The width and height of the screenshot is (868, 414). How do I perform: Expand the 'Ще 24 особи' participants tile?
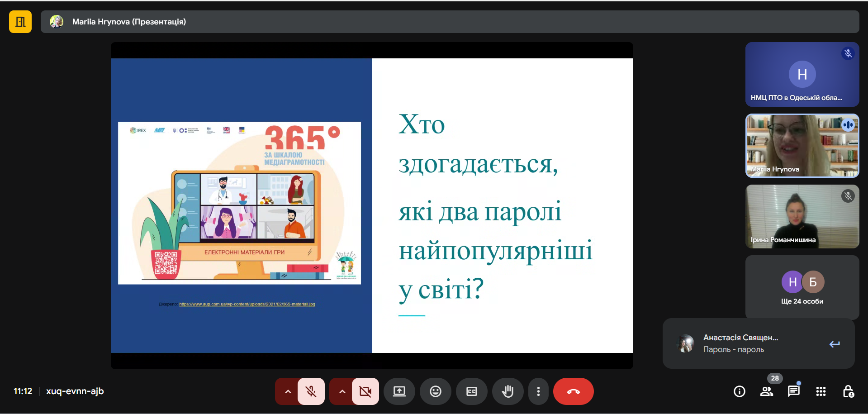(802, 287)
